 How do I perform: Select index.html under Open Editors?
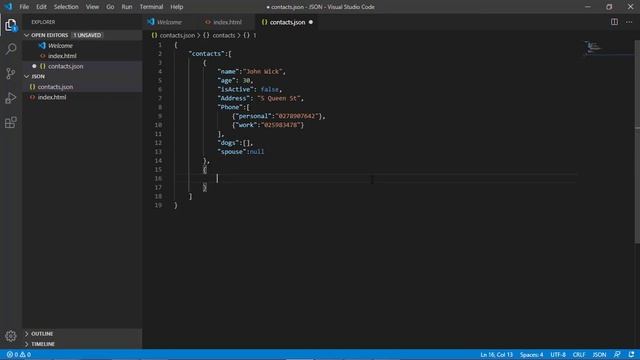(x=82, y=56)
